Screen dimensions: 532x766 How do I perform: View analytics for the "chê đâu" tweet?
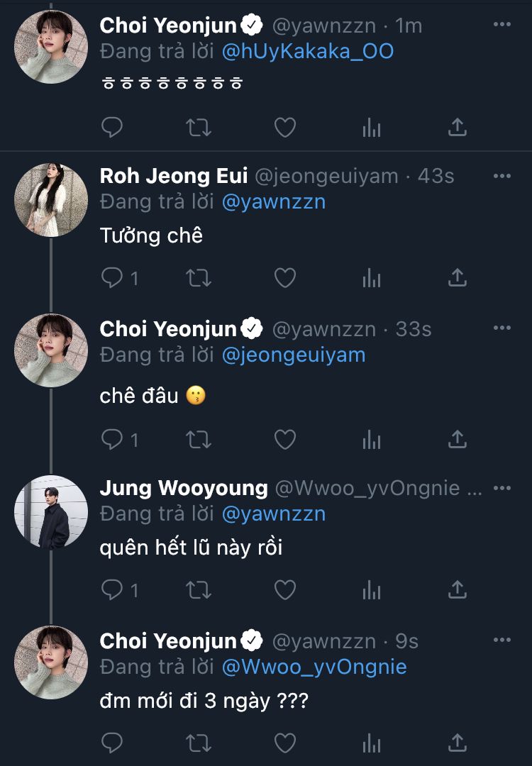[x=372, y=440]
